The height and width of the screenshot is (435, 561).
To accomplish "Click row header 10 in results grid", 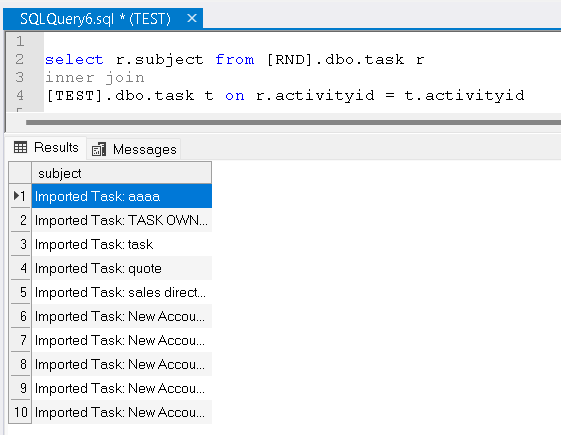I will pos(20,412).
